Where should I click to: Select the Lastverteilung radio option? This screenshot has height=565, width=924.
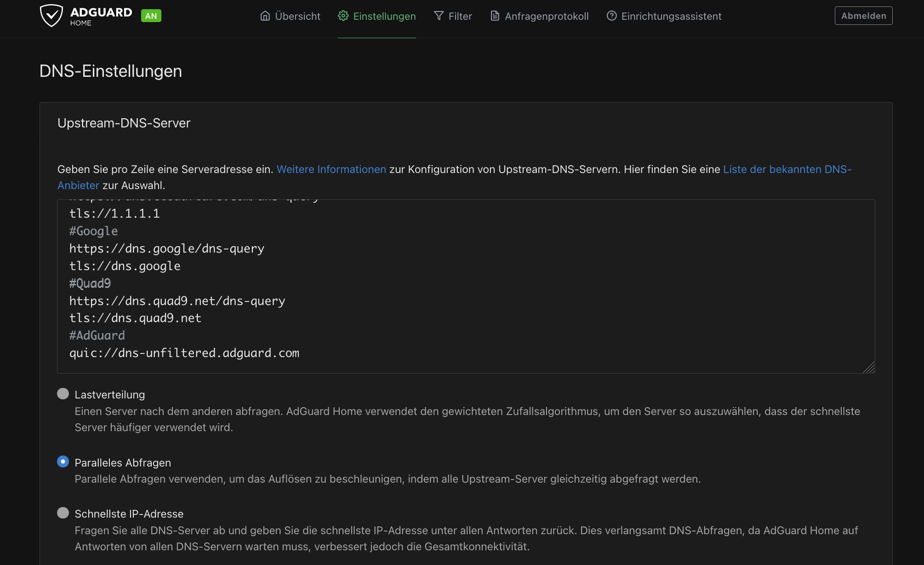coord(63,394)
